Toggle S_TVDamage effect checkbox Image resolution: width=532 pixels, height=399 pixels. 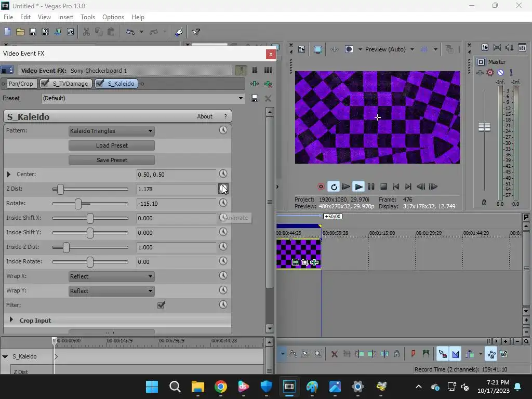coord(45,83)
